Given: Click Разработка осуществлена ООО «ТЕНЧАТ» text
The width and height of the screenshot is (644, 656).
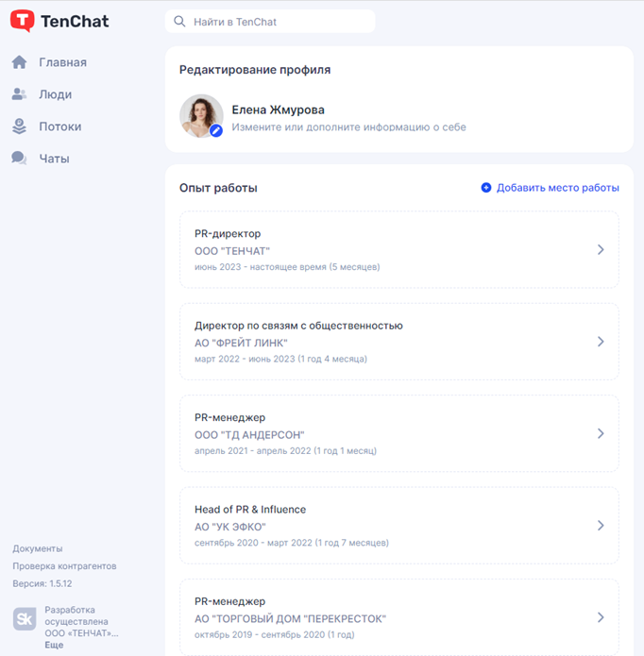Looking at the screenshot, I should pos(81,621).
